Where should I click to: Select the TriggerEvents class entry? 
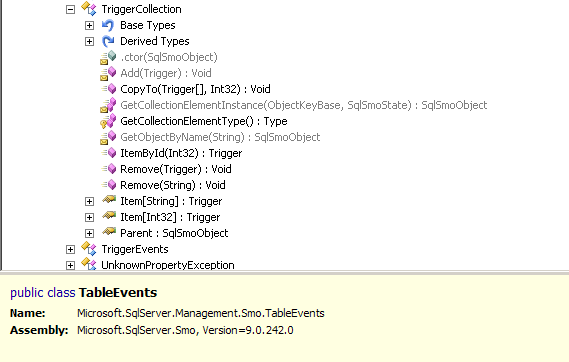point(135,250)
